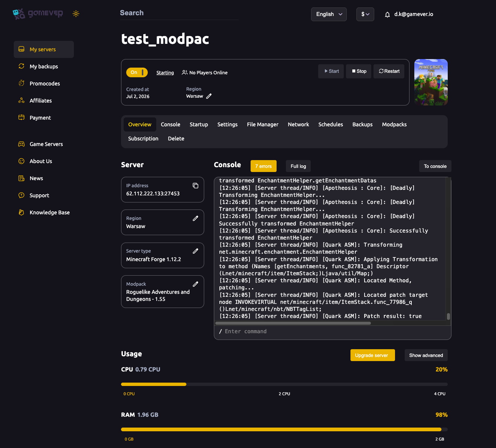Go to My backups page
Screen dimensions: 496x448
pyautogui.click(x=44, y=66)
